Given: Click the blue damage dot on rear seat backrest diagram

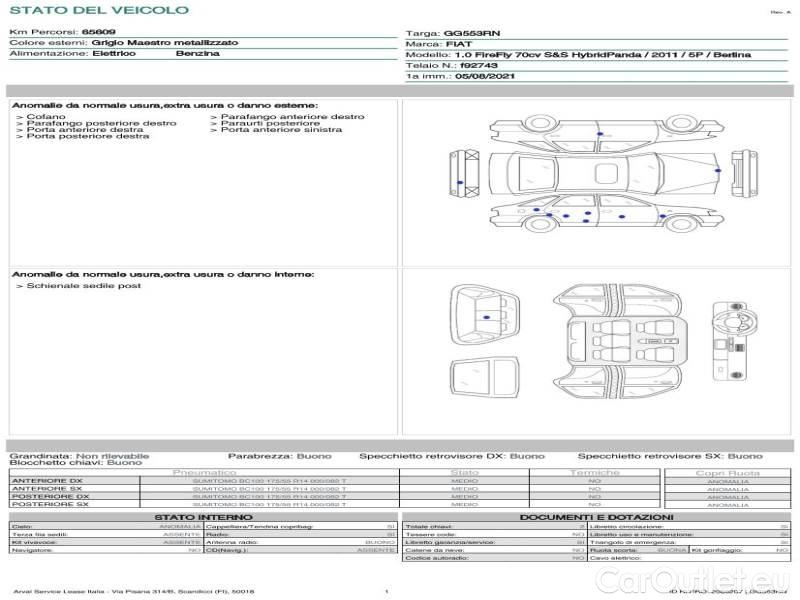Looking at the screenshot, I should pyautogui.click(x=487, y=317).
